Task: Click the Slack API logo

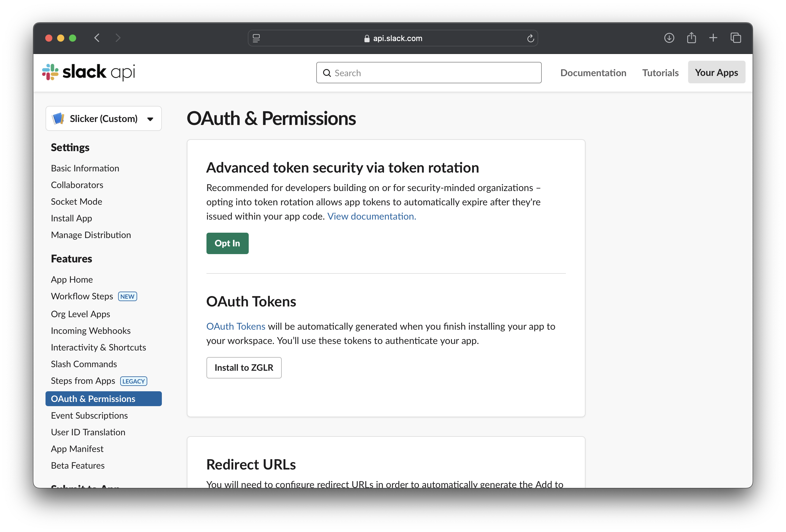Action: 88,72
